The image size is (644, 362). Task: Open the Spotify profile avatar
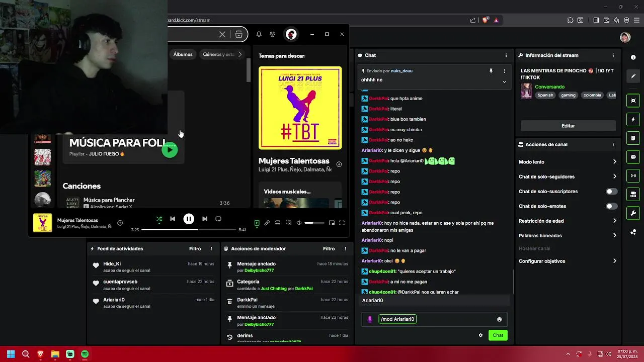pos(291,34)
